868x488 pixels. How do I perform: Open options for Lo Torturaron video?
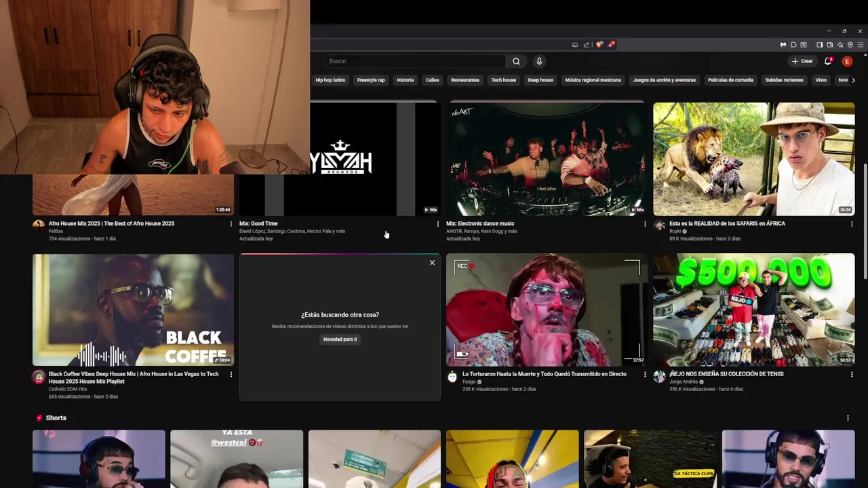click(644, 374)
